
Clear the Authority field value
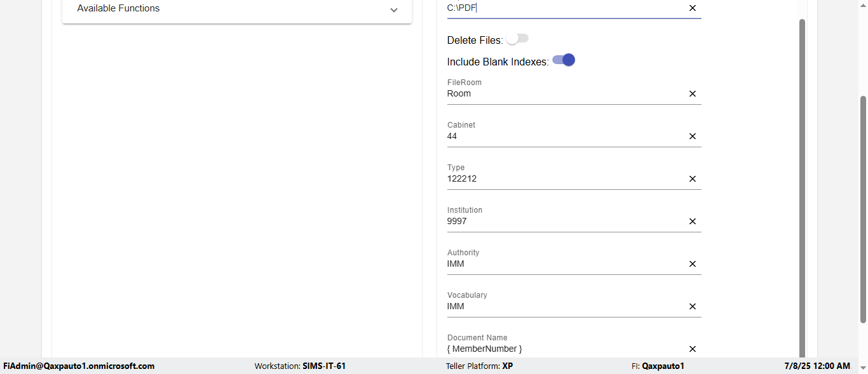click(693, 264)
